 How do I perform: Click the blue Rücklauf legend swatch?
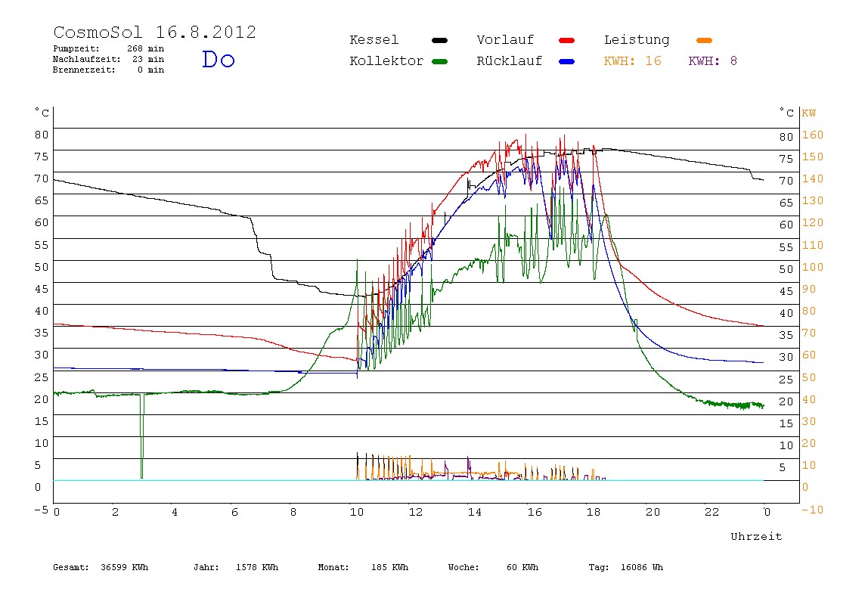click(567, 61)
